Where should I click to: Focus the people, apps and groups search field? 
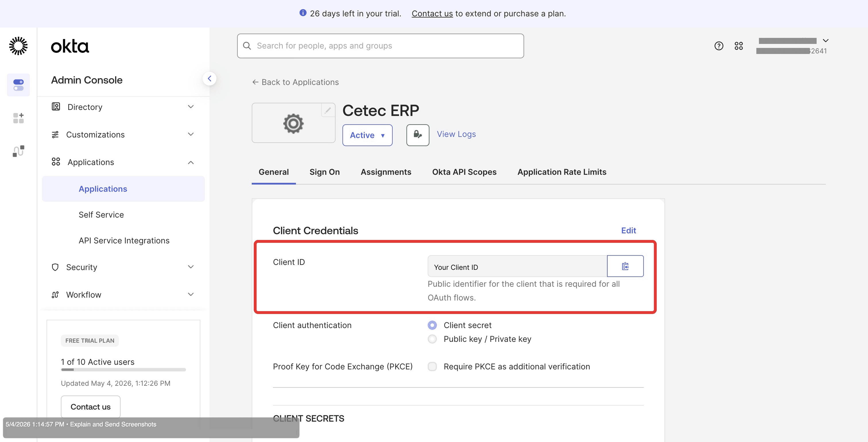pos(380,46)
